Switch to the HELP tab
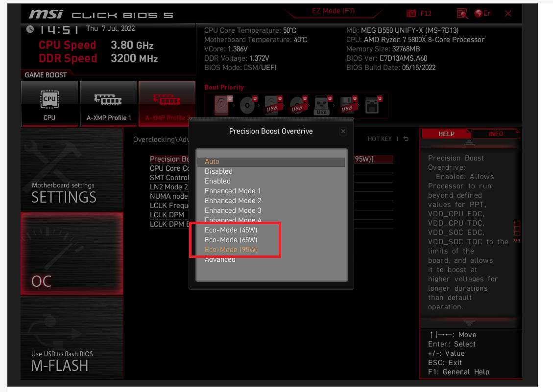Image resolution: width=553 pixels, height=392 pixels. 446,134
